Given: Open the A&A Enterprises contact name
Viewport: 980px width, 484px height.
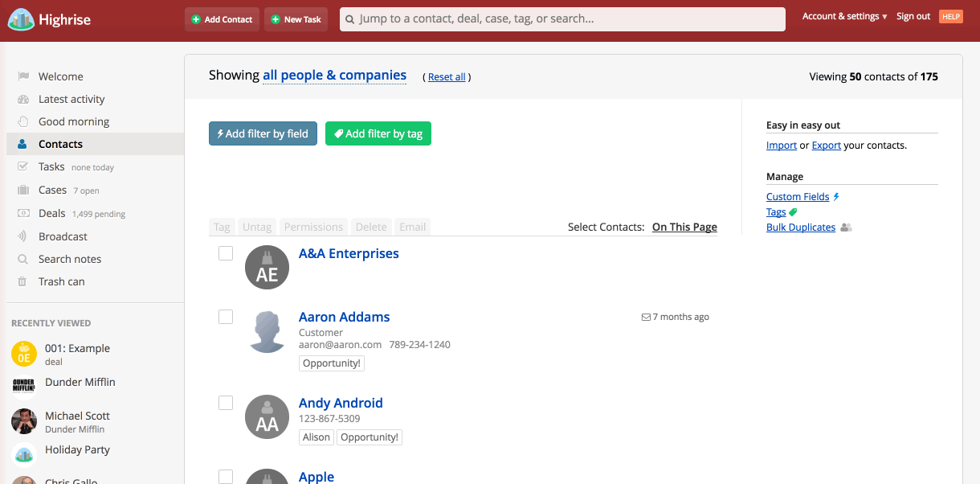Looking at the screenshot, I should (349, 253).
